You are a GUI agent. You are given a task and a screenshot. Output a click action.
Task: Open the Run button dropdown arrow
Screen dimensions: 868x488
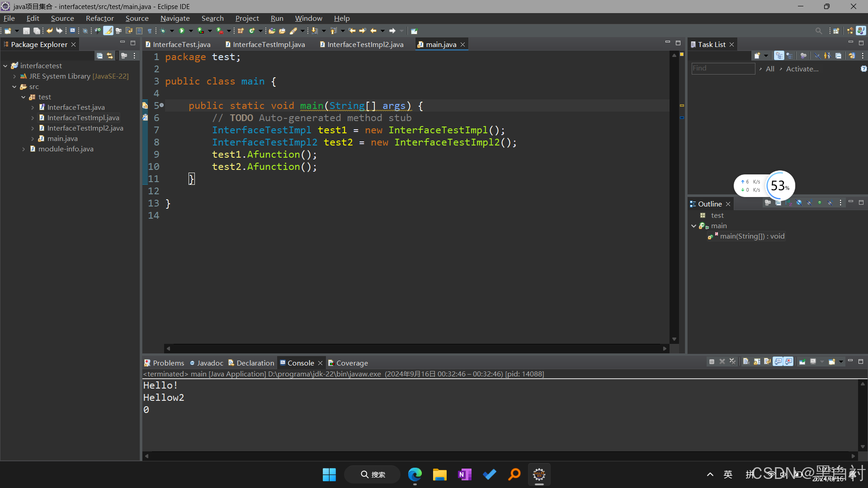[x=190, y=31]
